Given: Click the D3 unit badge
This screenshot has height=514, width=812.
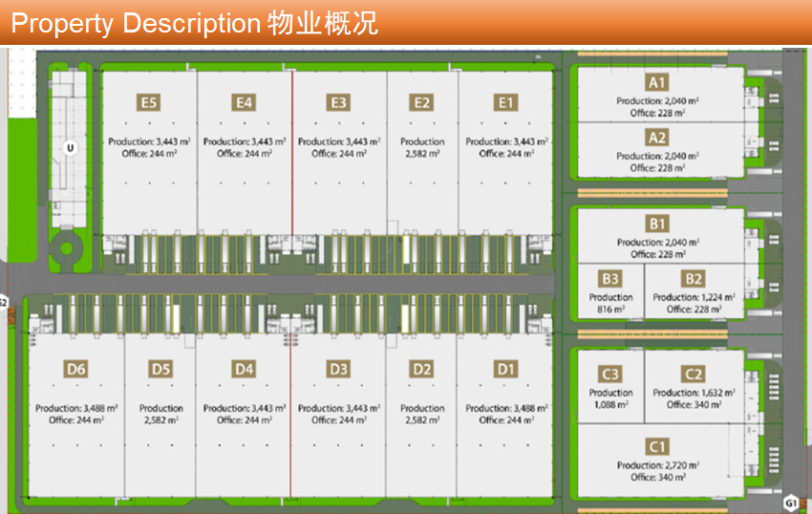Looking at the screenshot, I should [x=337, y=370].
